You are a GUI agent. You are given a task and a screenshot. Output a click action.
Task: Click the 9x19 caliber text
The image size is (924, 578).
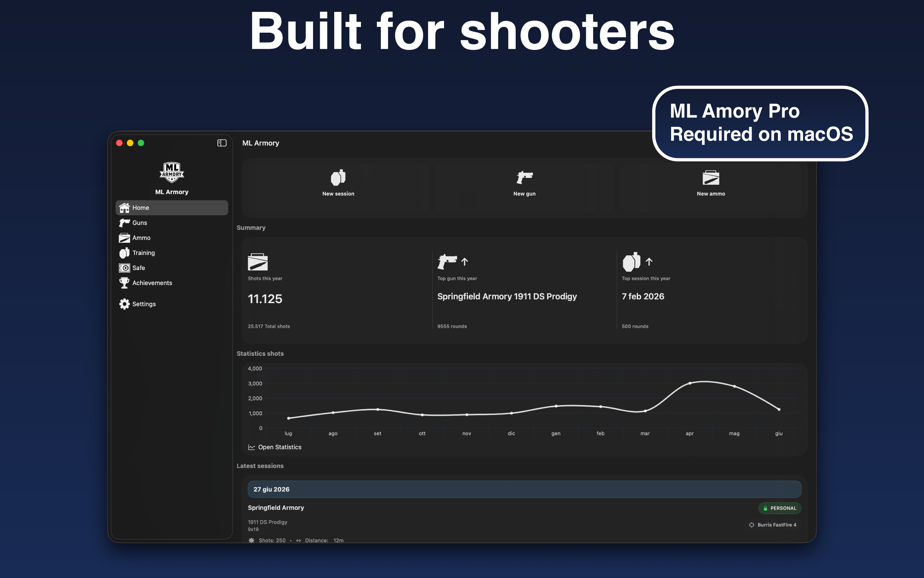tap(253, 530)
